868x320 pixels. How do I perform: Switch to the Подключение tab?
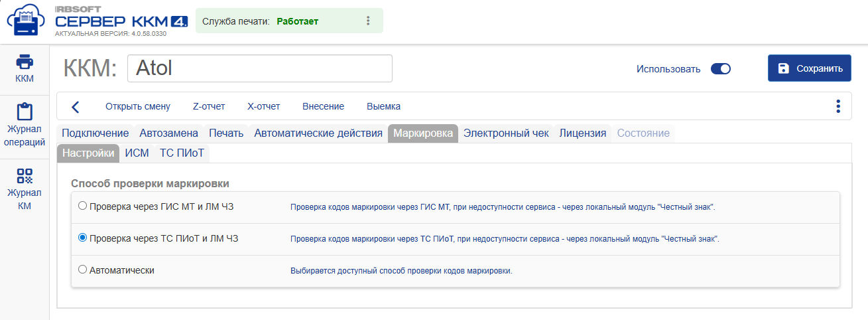tap(95, 133)
